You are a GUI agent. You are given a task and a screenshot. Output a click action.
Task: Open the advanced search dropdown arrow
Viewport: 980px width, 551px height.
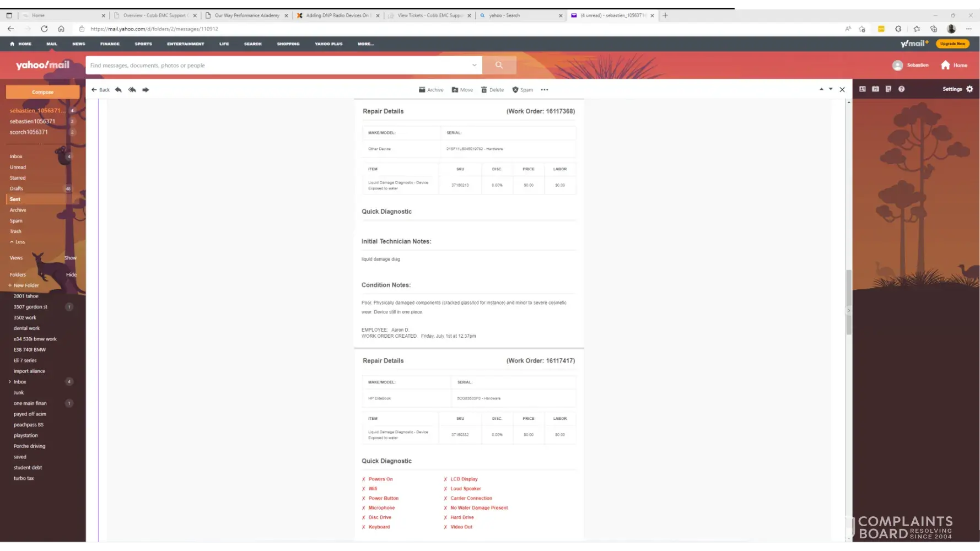point(474,65)
